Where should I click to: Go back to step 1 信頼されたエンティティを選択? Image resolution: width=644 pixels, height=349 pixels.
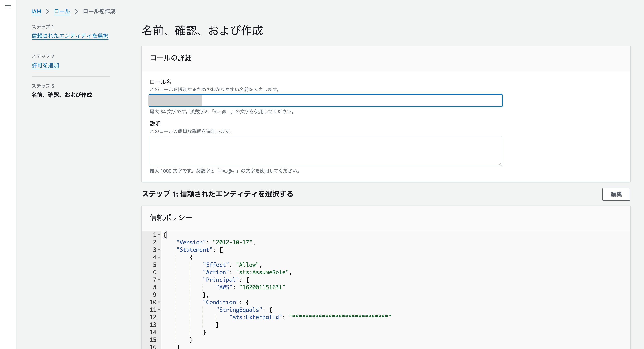tap(70, 36)
